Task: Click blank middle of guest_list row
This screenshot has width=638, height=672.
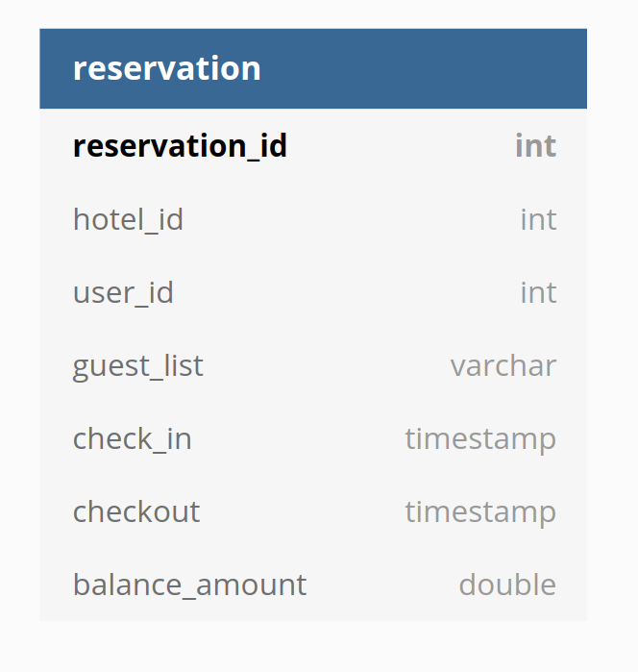Action: click(326, 365)
